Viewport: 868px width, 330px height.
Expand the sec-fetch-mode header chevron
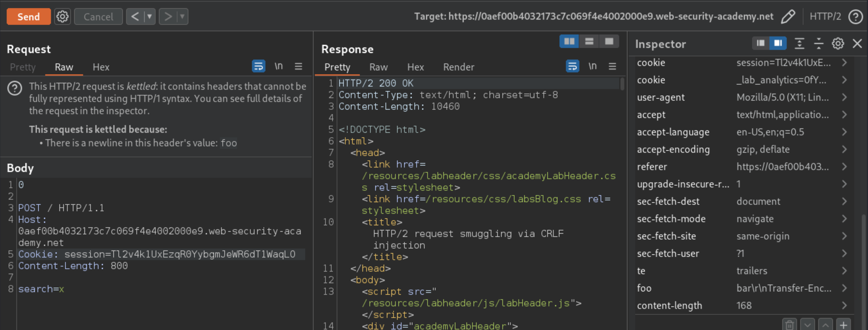click(844, 219)
